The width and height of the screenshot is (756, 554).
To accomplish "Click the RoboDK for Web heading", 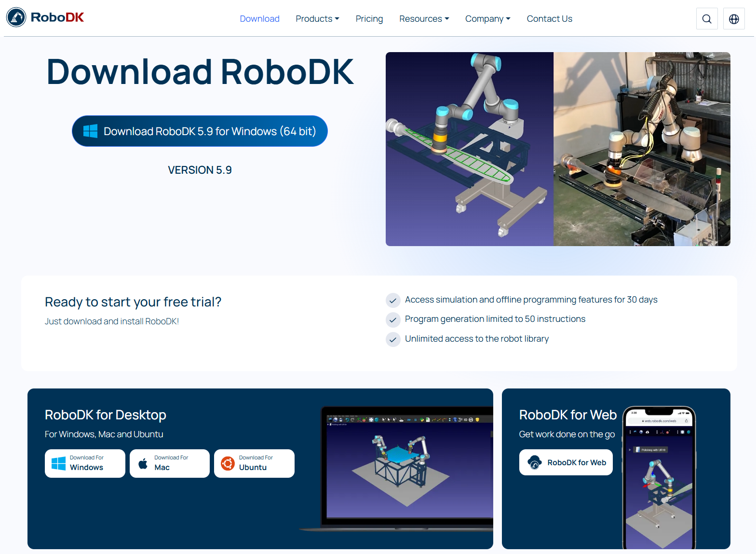I will (568, 415).
